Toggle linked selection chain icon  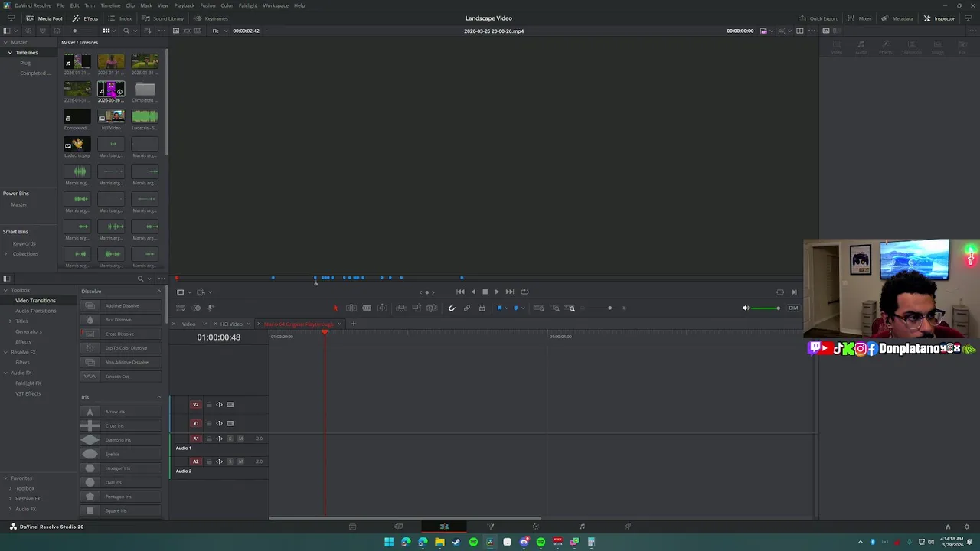[467, 308]
